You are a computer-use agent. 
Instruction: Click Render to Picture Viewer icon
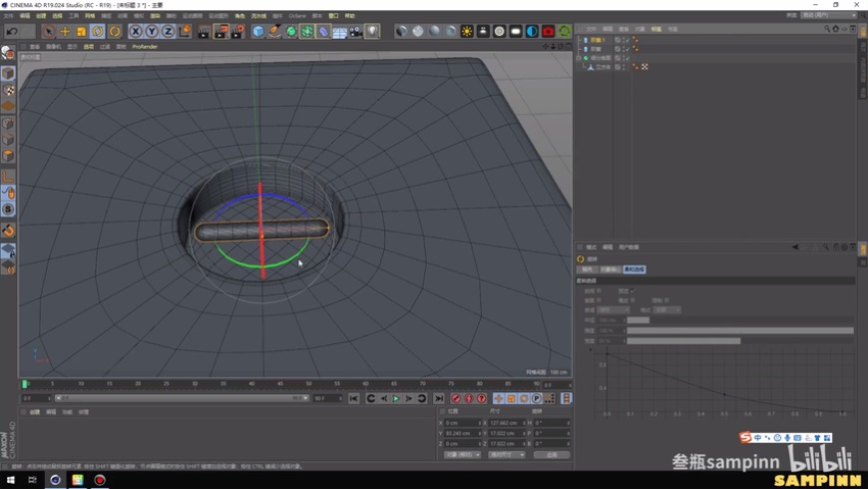tap(220, 32)
